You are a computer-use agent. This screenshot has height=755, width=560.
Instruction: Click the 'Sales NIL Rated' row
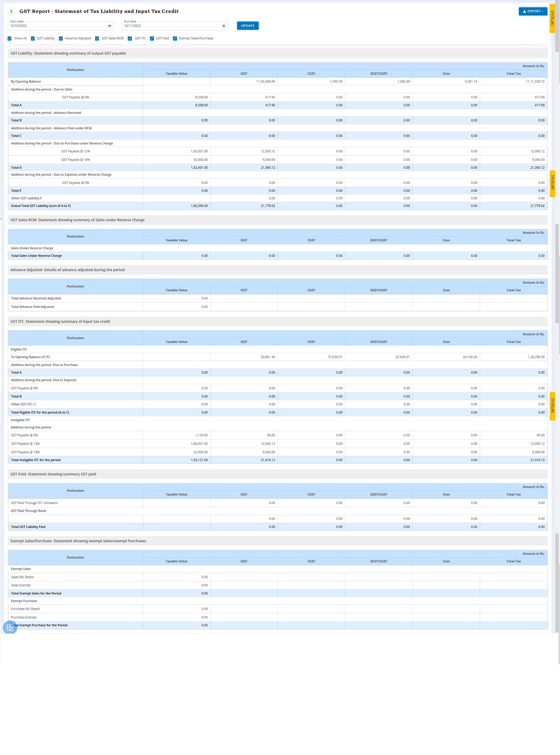278,577
